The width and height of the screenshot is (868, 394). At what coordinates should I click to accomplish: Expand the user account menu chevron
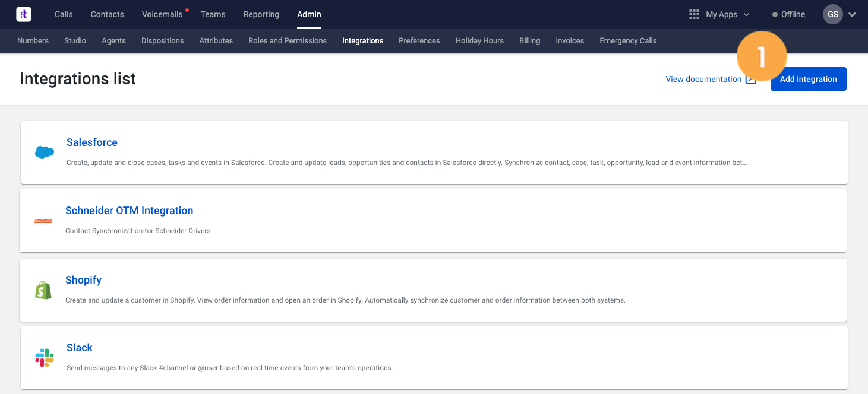[852, 14]
